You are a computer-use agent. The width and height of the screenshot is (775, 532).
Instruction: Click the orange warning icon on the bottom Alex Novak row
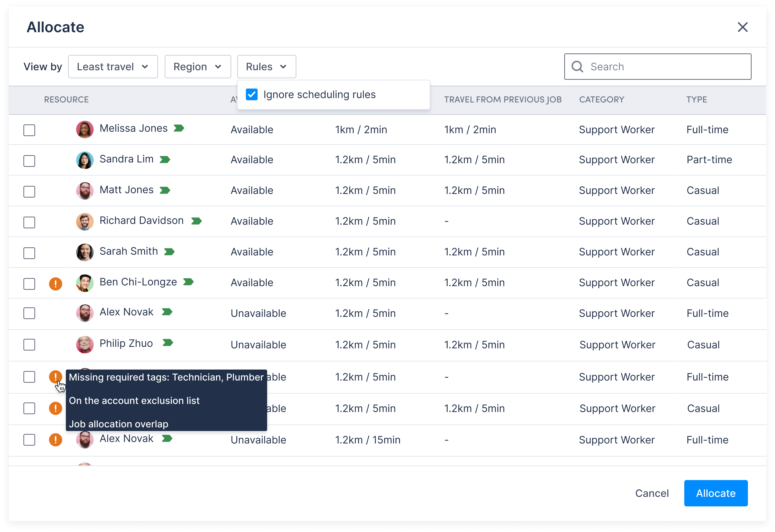point(55,440)
